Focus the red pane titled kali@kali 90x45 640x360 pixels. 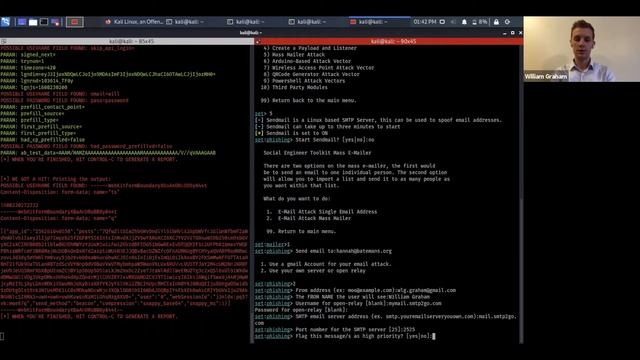point(389,41)
